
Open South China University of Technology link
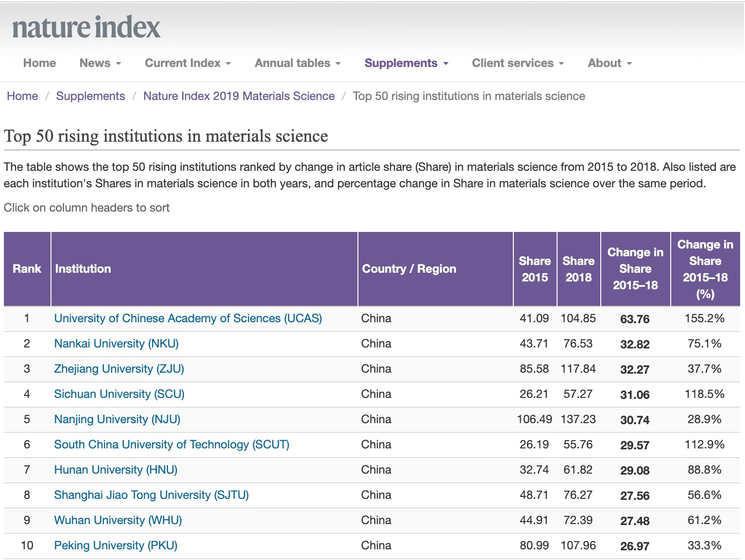[172, 445]
